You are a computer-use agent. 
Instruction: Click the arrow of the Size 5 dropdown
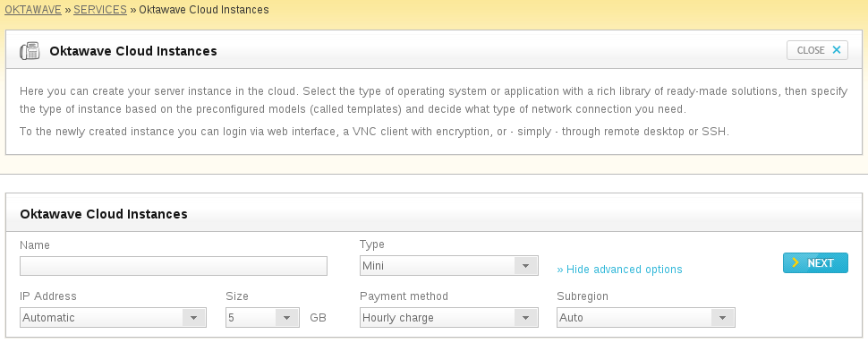point(286,318)
